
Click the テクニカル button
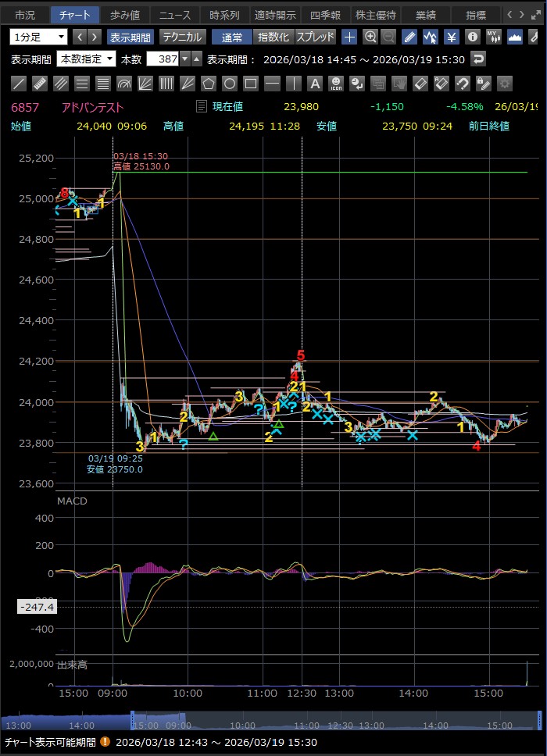[182, 37]
